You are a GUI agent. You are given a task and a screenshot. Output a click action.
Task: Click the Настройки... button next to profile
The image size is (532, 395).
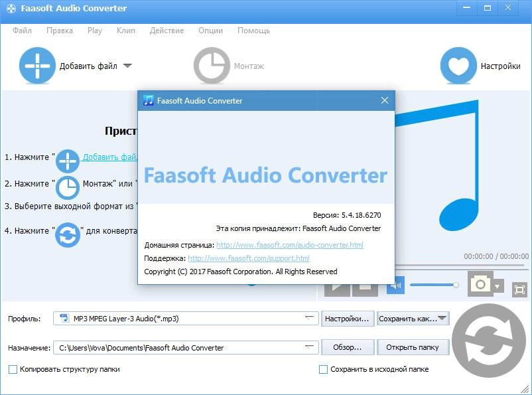(x=348, y=319)
